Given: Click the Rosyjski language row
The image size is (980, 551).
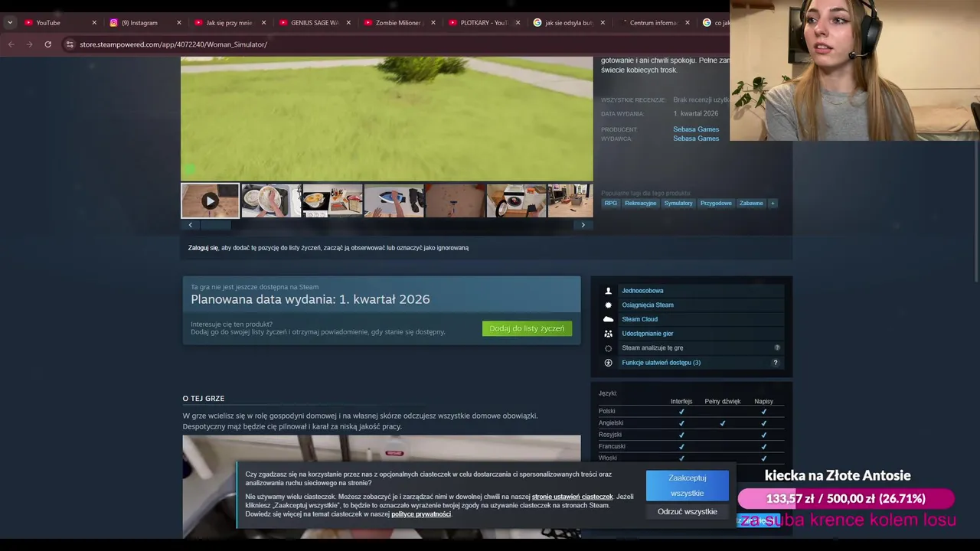Looking at the screenshot, I should [x=691, y=435].
